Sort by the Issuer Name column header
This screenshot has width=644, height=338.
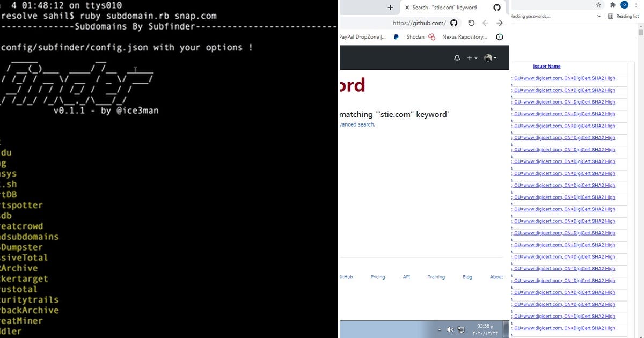(x=547, y=67)
